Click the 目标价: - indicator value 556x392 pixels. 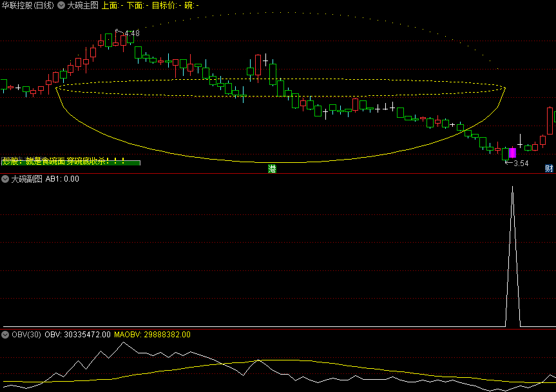pyautogui.click(x=166, y=5)
